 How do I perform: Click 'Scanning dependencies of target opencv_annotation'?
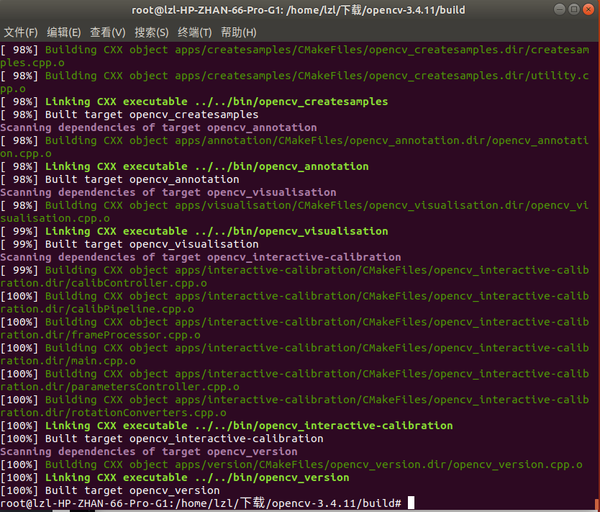[158, 127]
